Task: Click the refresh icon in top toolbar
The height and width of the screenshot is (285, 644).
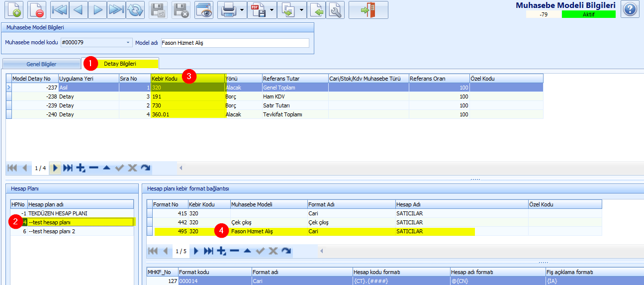Action: [x=134, y=10]
